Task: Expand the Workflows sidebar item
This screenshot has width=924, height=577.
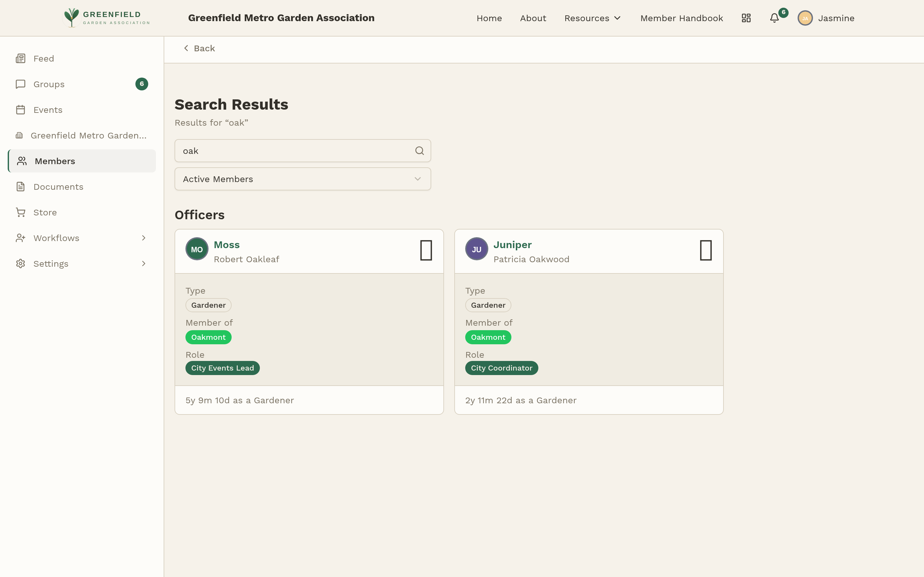Action: click(56, 238)
